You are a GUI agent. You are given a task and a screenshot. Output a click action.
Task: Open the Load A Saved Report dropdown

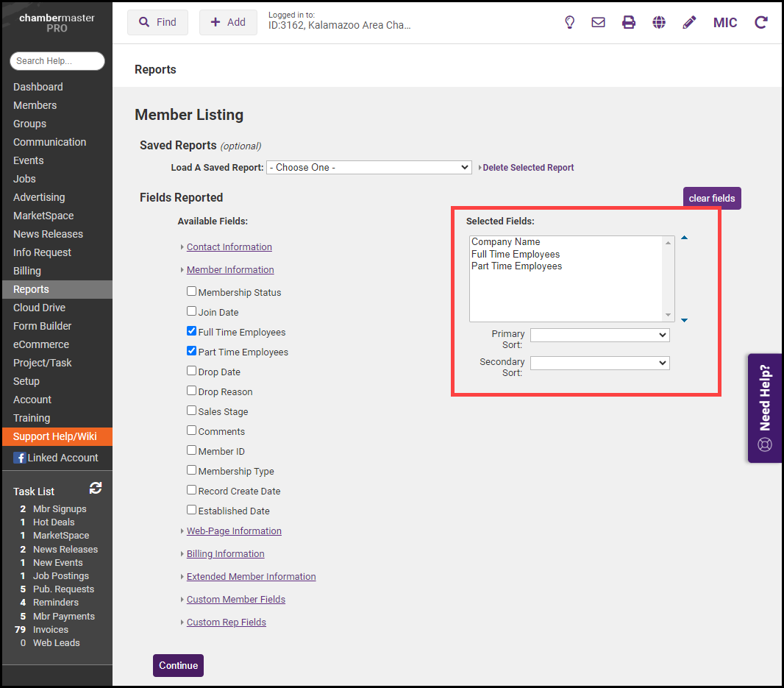(368, 168)
